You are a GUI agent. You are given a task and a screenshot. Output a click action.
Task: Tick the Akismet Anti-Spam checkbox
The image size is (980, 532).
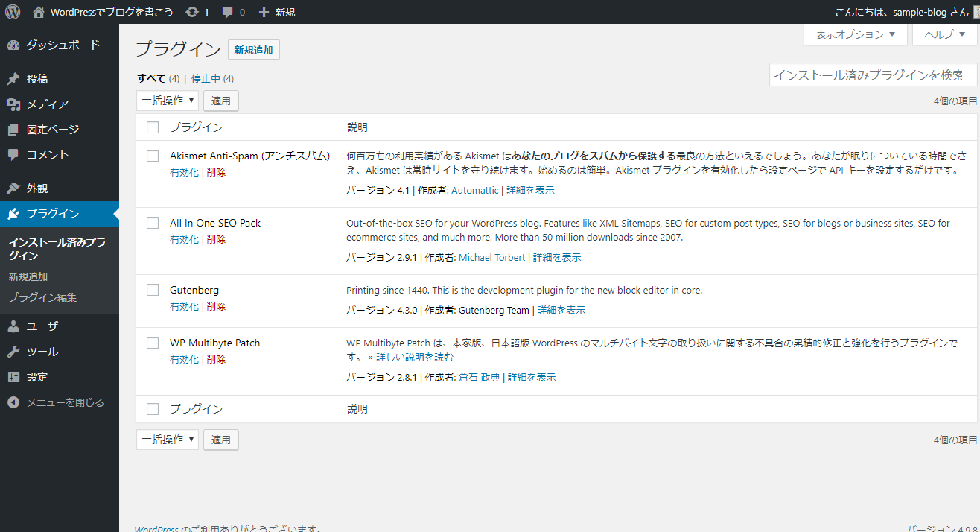click(x=153, y=156)
